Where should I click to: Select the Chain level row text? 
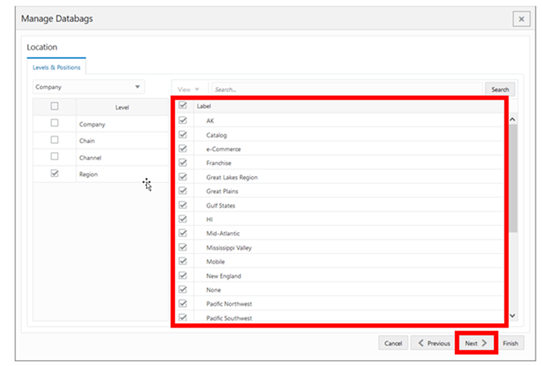[x=87, y=141]
